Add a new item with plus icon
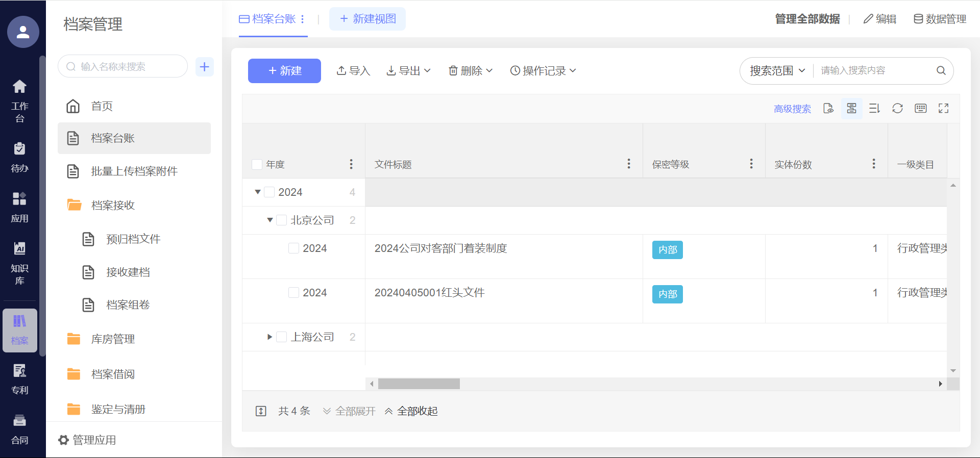The height and width of the screenshot is (458, 980). point(204,67)
